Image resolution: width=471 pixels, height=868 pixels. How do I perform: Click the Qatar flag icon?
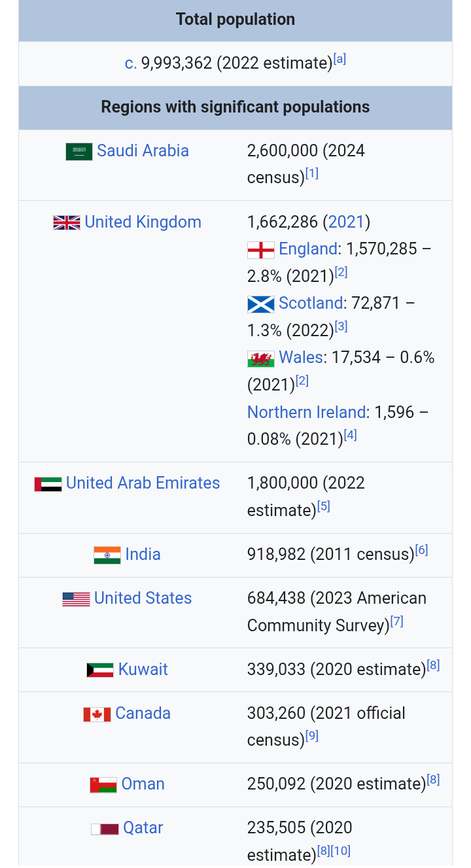(x=105, y=829)
